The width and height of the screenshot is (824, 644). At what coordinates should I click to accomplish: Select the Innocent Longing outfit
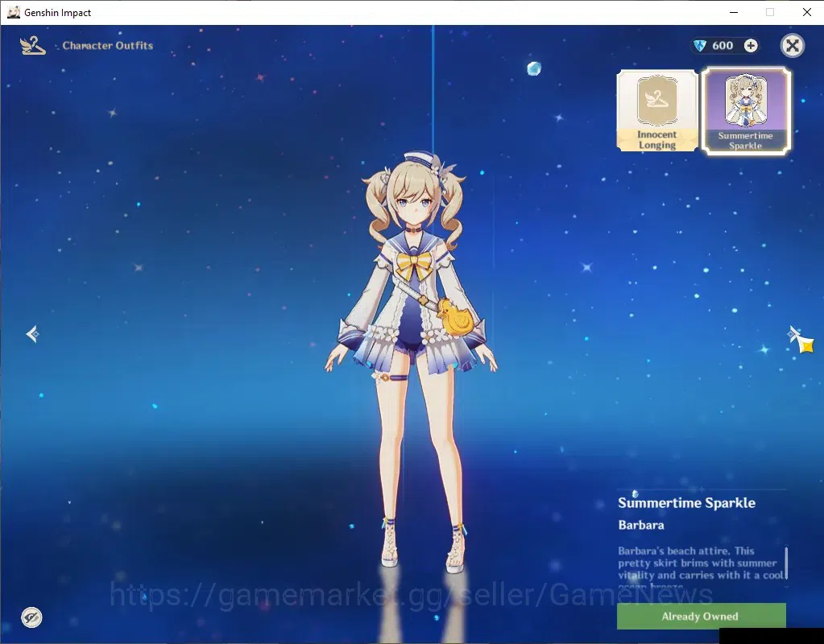coord(657,111)
